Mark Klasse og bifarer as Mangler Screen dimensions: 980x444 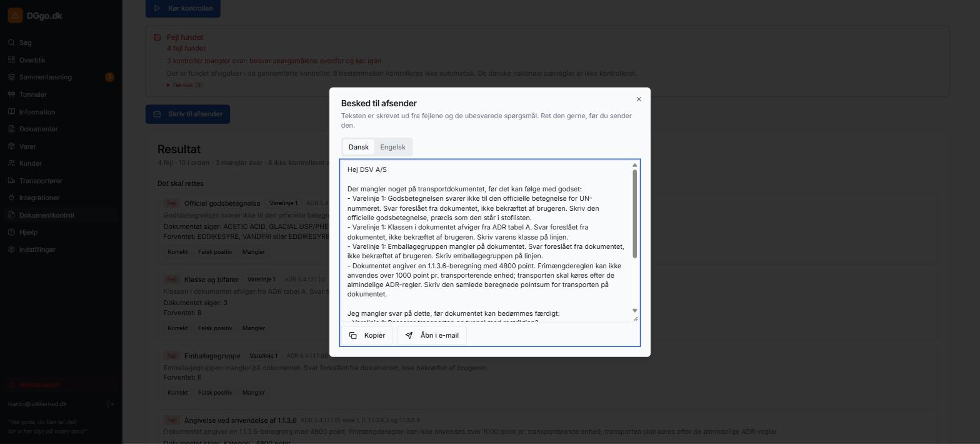click(254, 328)
